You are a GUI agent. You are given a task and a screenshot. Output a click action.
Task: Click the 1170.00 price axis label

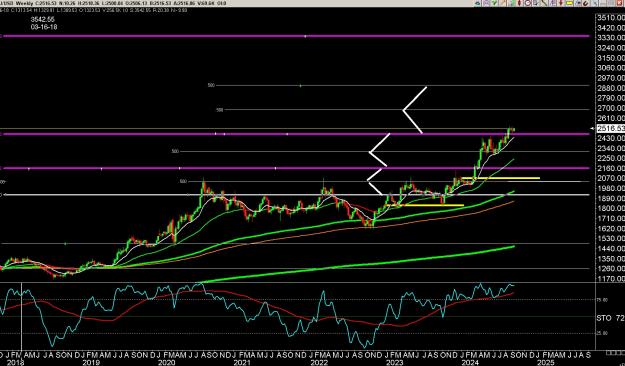tap(611, 279)
